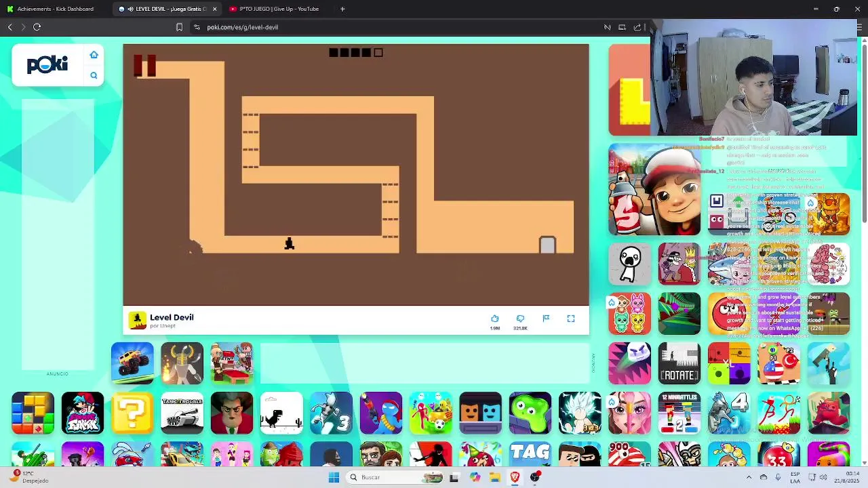Click the Brave browser taskbar icon
The height and width of the screenshot is (488, 868).
point(515,477)
